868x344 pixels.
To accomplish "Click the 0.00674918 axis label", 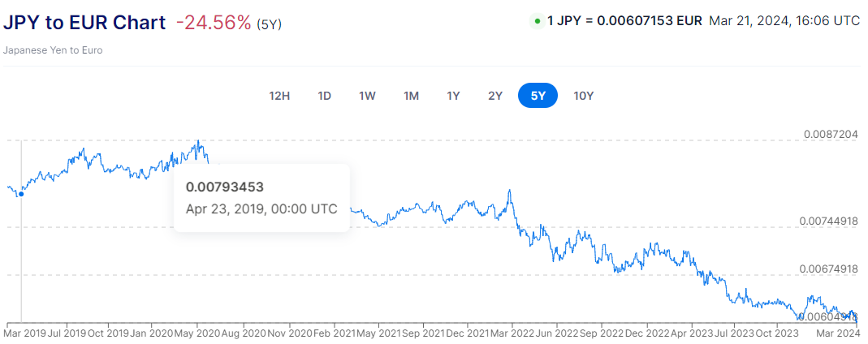I will pyautogui.click(x=828, y=269).
